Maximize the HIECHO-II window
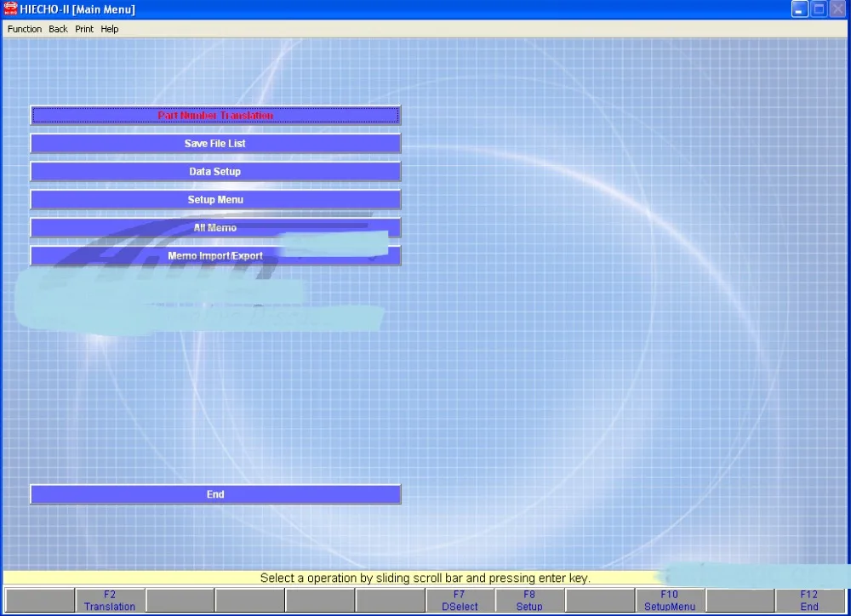 [819, 9]
